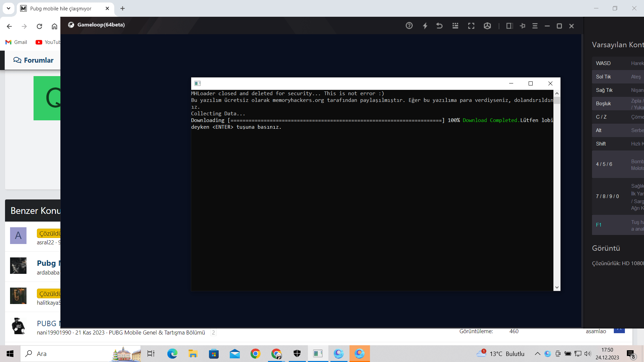The width and height of the screenshot is (644, 362).
Task: Select the 'C / Z' control row
Action: click(x=618, y=117)
